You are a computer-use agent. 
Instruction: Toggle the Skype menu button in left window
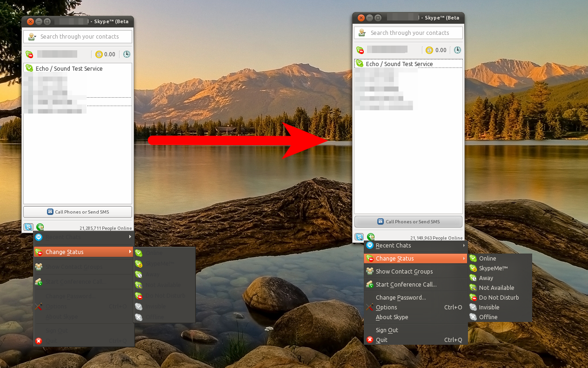pyautogui.click(x=28, y=227)
